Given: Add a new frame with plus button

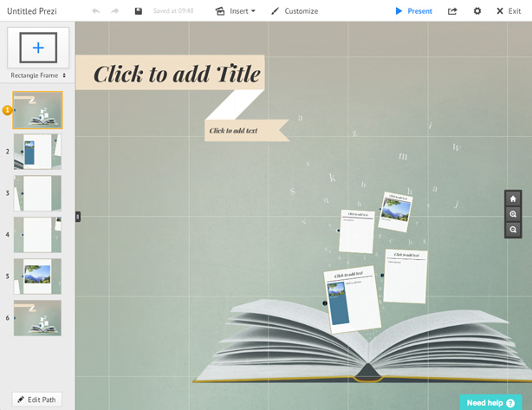Looking at the screenshot, I should coord(38,48).
